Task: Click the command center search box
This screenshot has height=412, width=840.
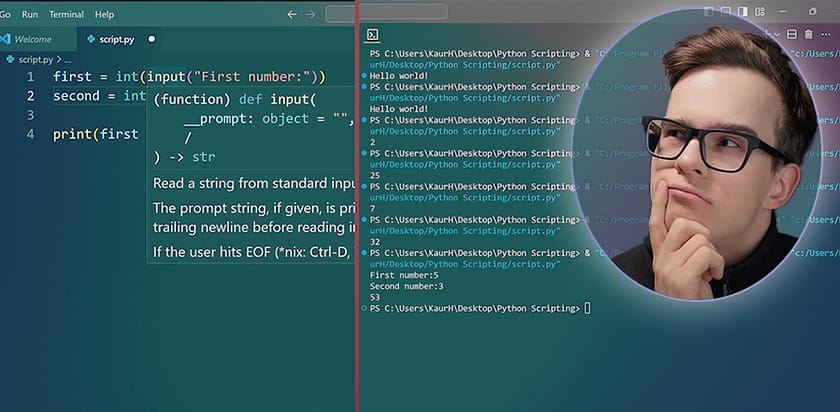Action: 386,12
